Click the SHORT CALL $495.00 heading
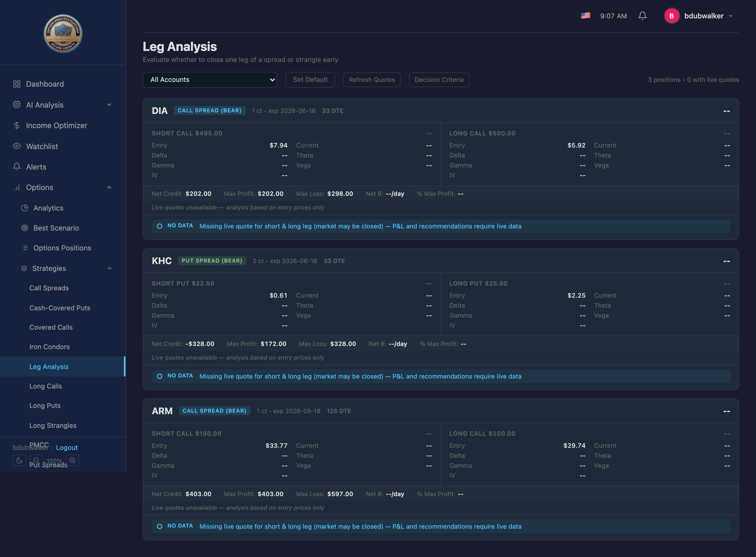Viewport: 756px width, 557px height. [x=187, y=133]
